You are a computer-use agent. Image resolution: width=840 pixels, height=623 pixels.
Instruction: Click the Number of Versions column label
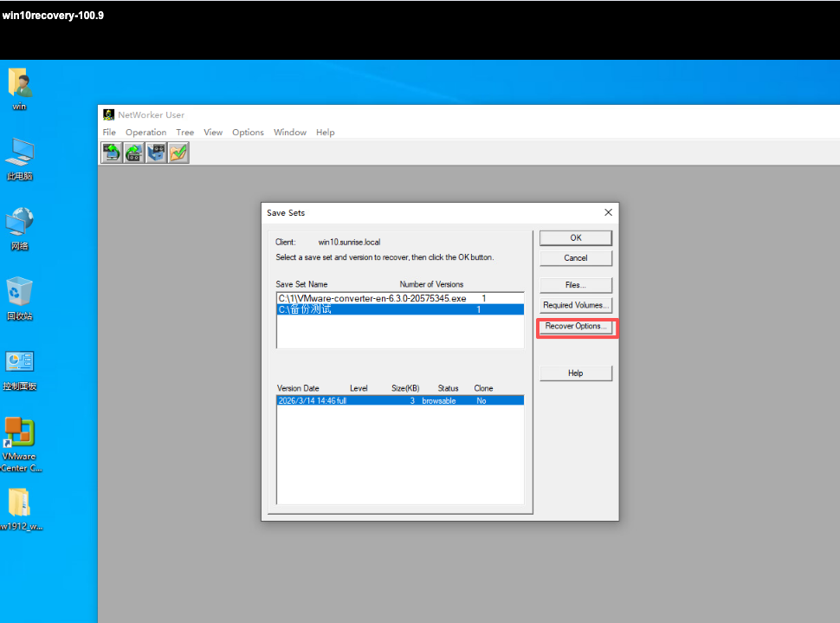[431, 284]
